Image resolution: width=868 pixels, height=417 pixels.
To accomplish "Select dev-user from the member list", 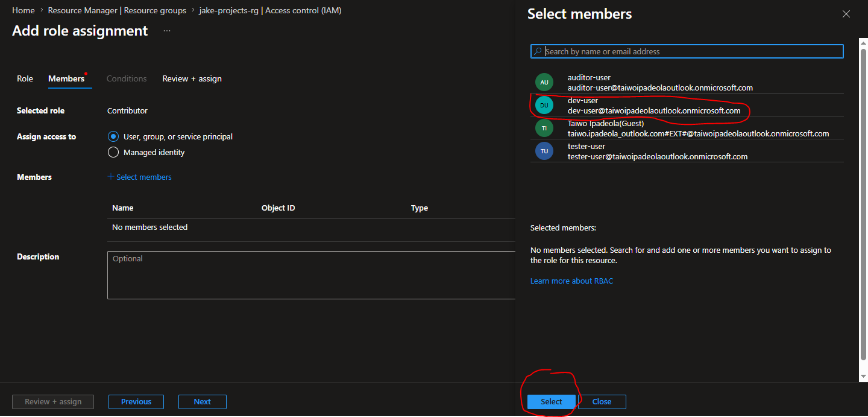I will 687,105.
